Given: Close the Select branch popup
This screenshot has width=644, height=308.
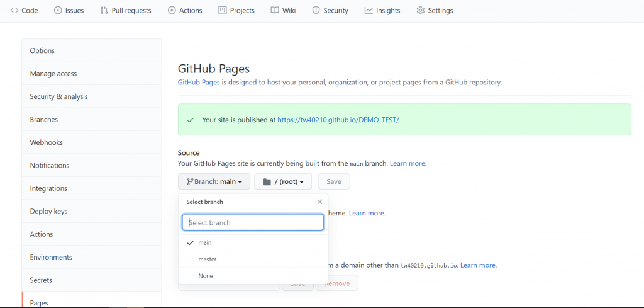Looking at the screenshot, I should click(x=320, y=202).
